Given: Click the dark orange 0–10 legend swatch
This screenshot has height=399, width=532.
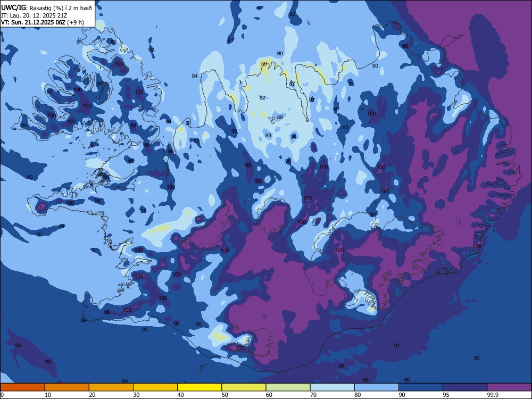Looking at the screenshot, I should click(22, 387).
